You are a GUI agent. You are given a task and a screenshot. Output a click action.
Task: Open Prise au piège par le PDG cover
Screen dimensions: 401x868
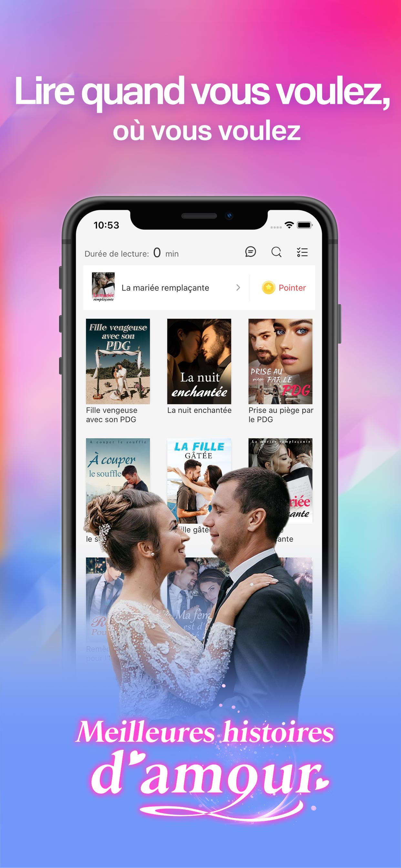point(280,361)
